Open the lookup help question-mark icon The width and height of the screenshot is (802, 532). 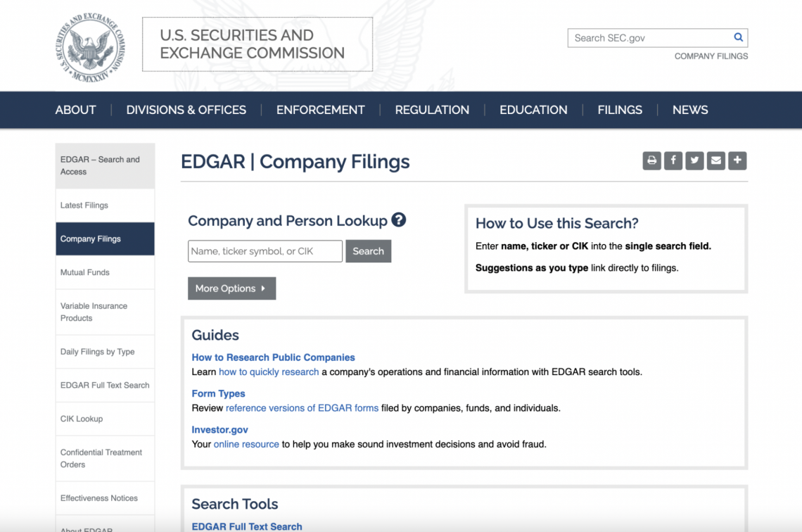click(398, 220)
